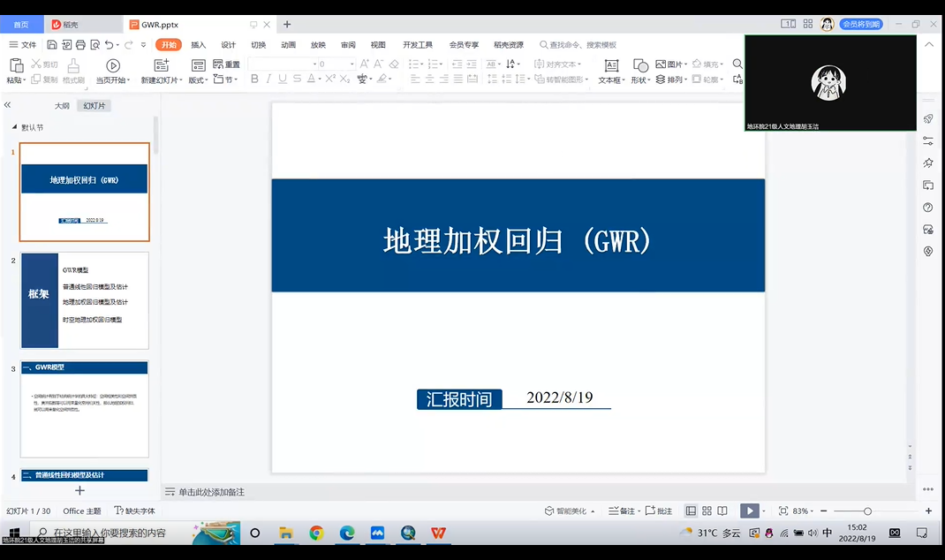Insert a text box using 文本框 icon

coord(610,65)
